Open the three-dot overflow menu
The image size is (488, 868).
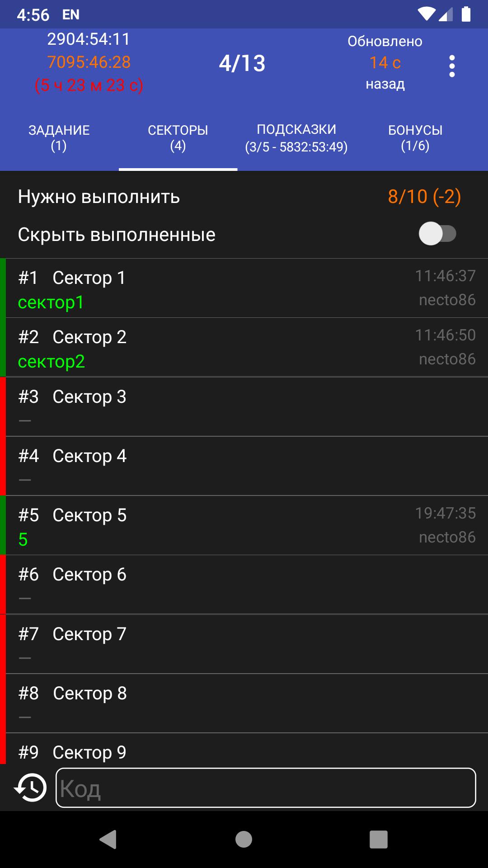pos(451,66)
